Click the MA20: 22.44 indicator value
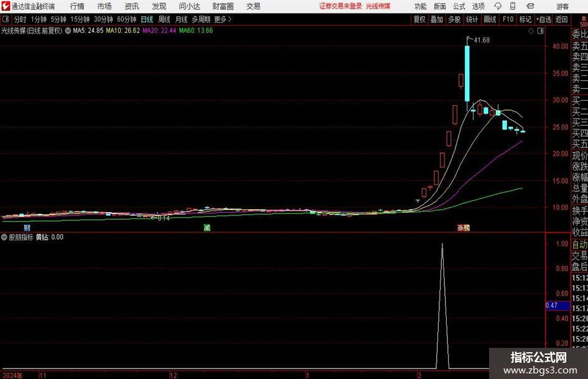Screen dimensions: 588x379 [159, 30]
